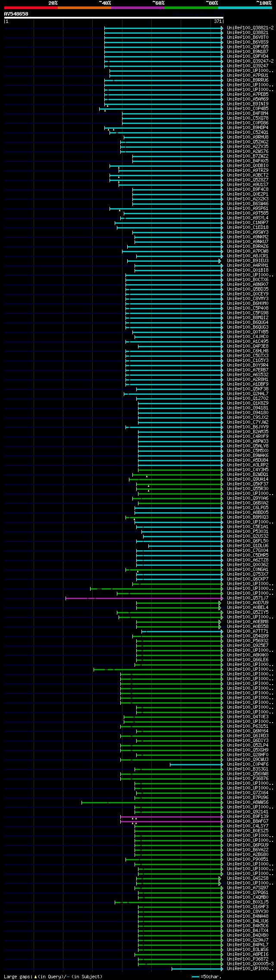Select the UniRef100_Q00362 label
Image resolution: width=276 pixels, height=980 pixels.
248,565
